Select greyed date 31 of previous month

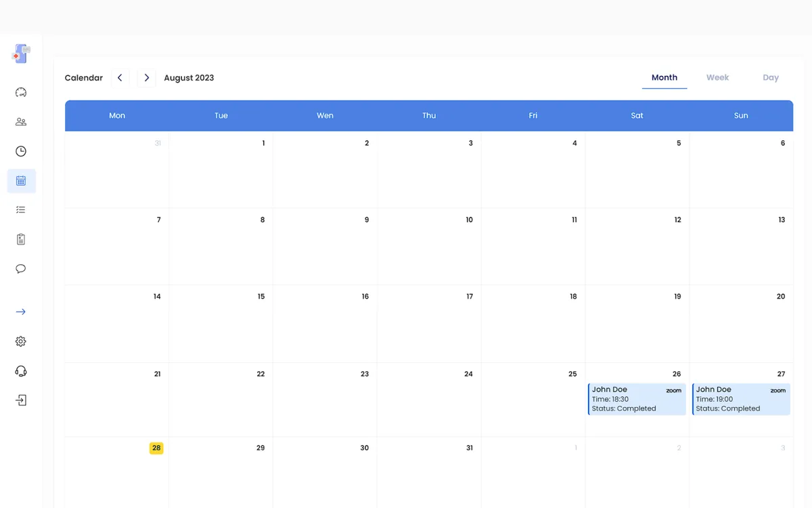click(158, 143)
